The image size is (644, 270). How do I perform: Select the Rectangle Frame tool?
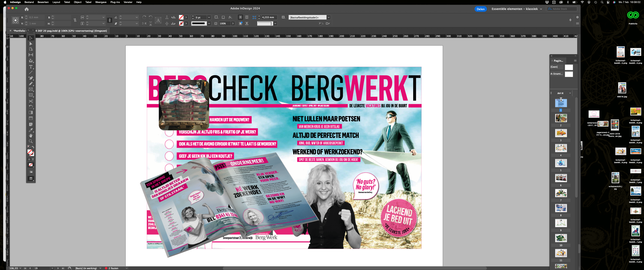tap(31, 89)
